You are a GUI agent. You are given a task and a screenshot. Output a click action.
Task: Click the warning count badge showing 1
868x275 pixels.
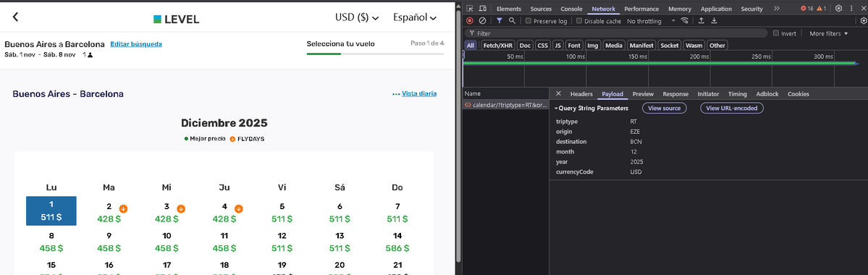[822, 8]
